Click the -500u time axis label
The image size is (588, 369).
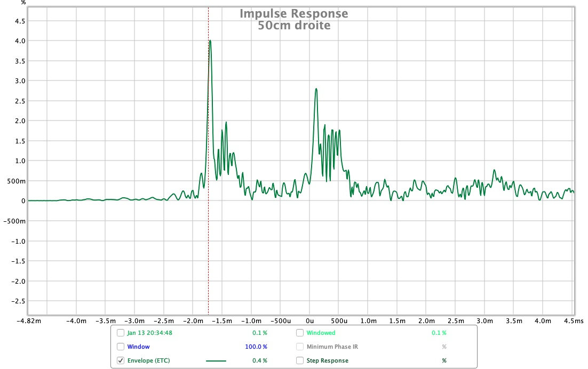(281, 321)
